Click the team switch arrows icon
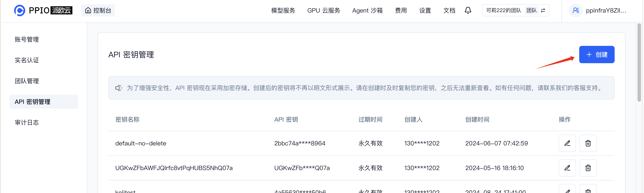 [543, 11]
